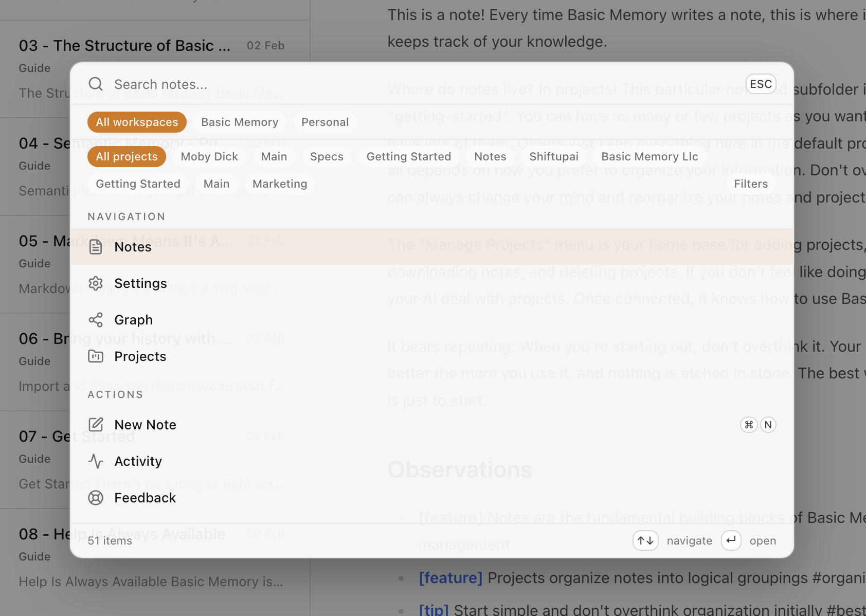The height and width of the screenshot is (616, 866).
Task: Click the Activity pulse icon
Action: [96, 461]
